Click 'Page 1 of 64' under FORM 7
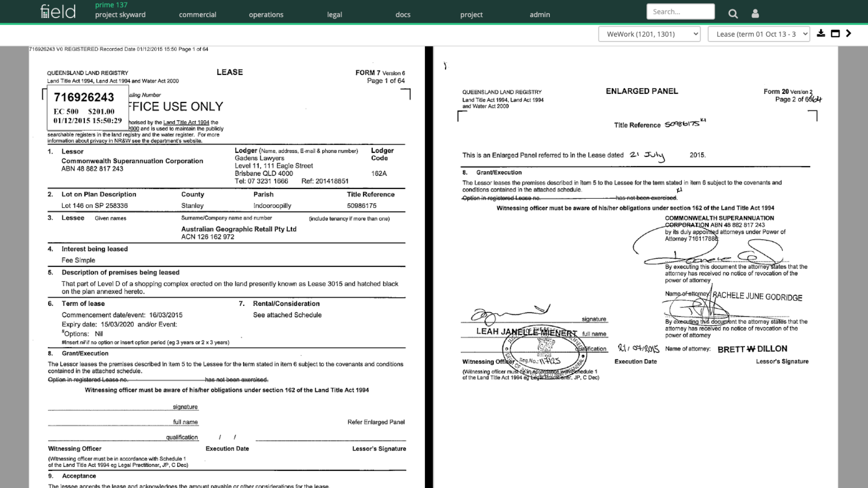 pyautogui.click(x=386, y=81)
